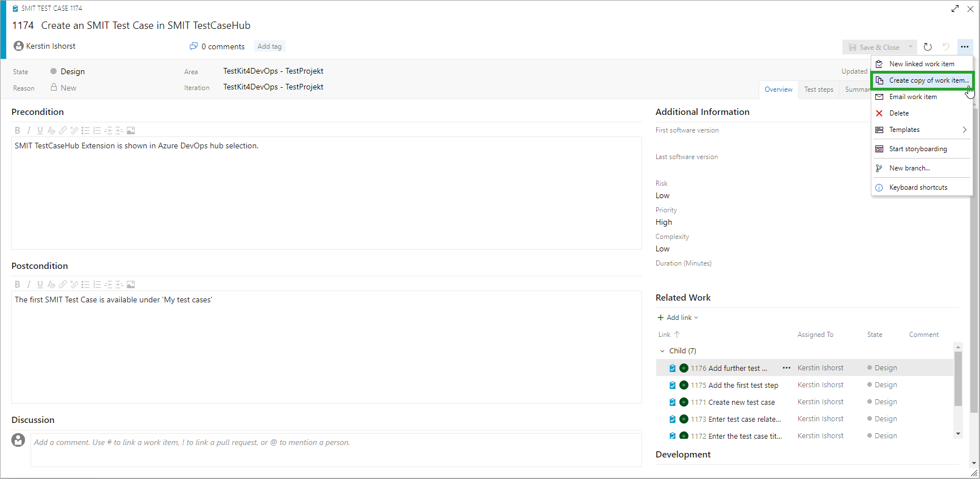Insert image in Postcondition toolbar
This screenshot has width=980, height=479.
coord(131,285)
